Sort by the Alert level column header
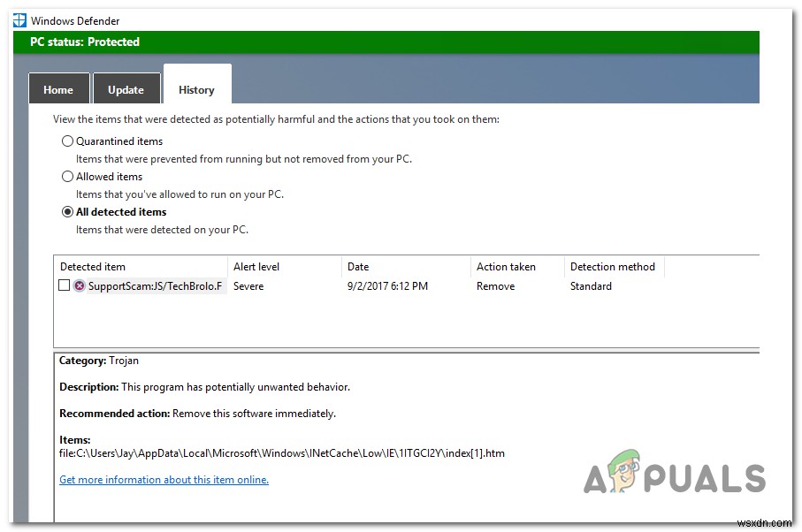802x532 pixels. (285, 266)
